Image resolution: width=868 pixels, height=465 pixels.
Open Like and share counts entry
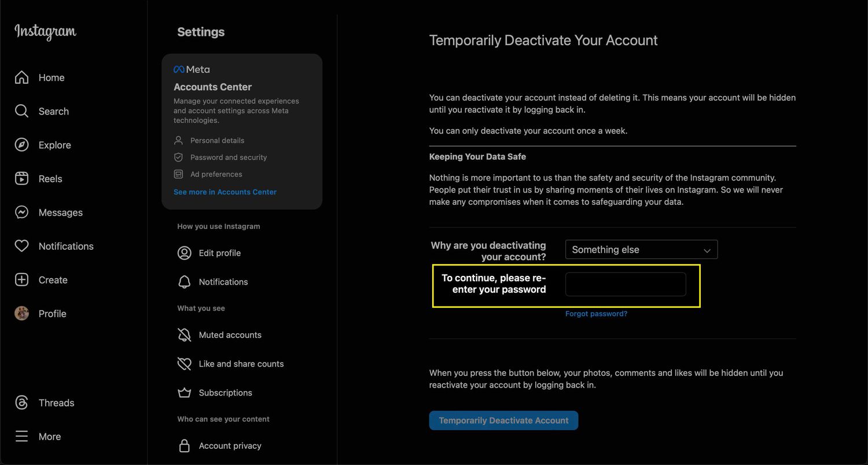[241, 364]
